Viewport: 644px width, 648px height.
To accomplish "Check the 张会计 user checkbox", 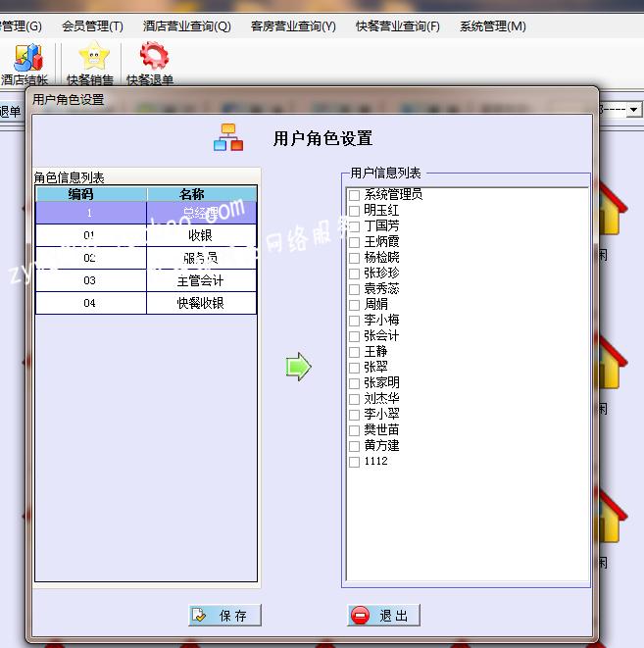I will point(354,336).
